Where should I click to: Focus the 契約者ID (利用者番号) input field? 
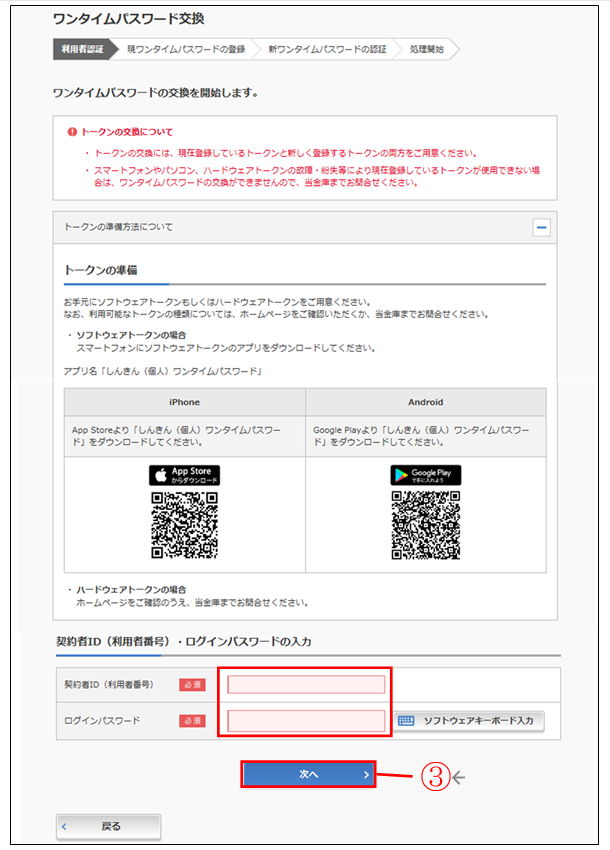(306, 684)
